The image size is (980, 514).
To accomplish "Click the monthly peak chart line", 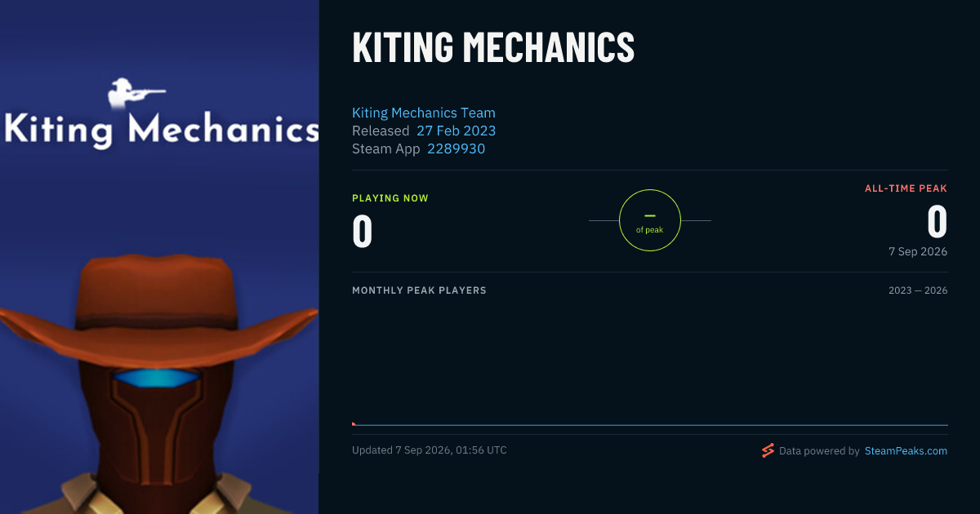I will [x=650, y=424].
